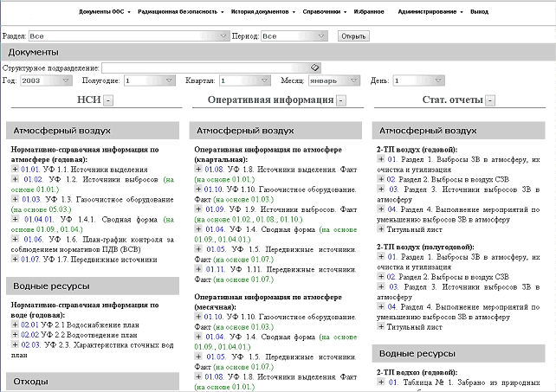Expand plus for годовой 02. Раздел 2

click(x=381, y=179)
